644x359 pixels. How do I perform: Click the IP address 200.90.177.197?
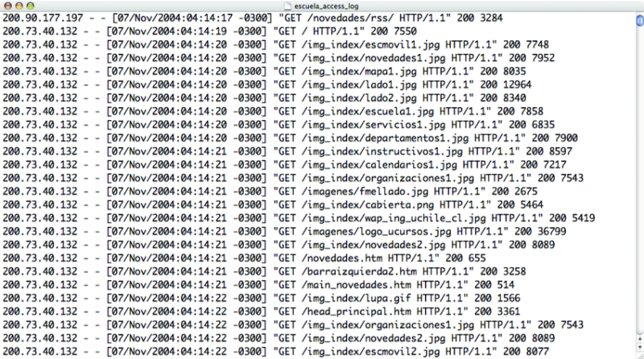point(43,18)
